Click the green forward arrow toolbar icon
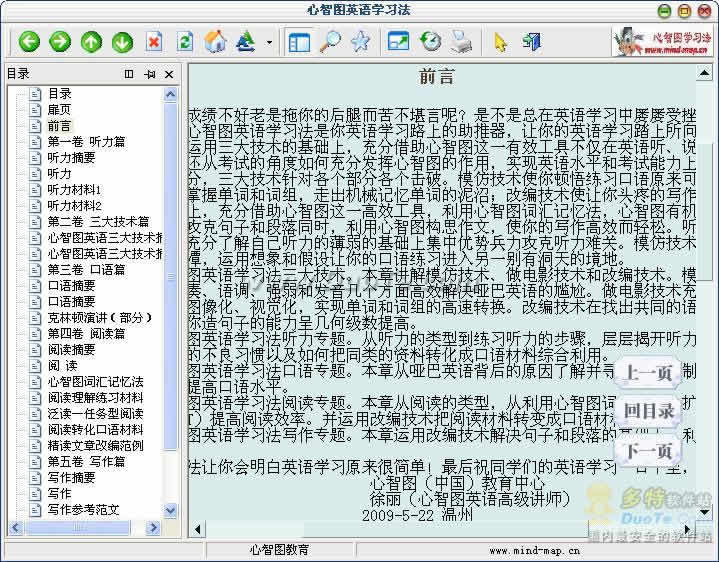Image resolution: width=719 pixels, height=562 pixels. 60,42
